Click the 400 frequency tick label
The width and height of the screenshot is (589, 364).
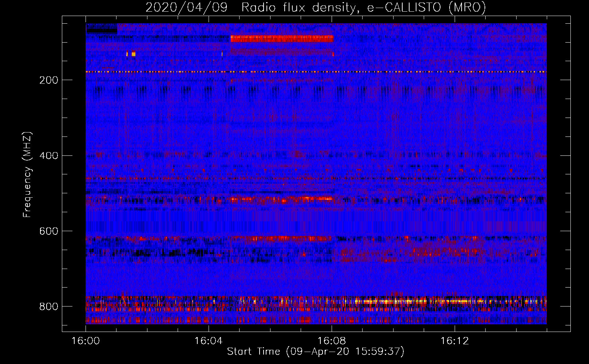click(49, 156)
